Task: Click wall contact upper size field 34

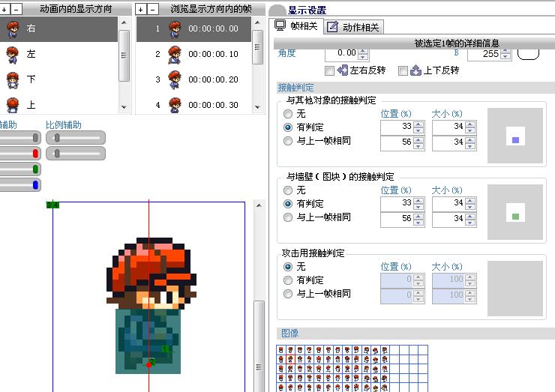Action: (x=448, y=204)
